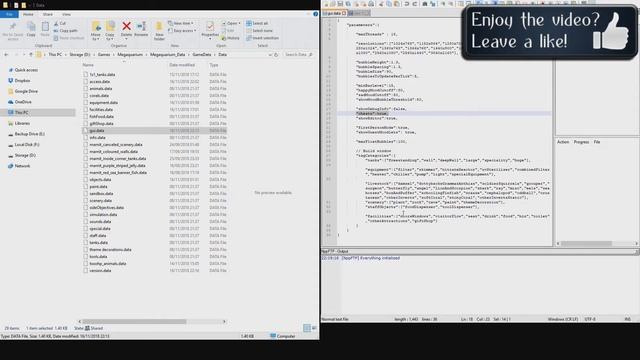The height and width of the screenshot is (360, 640).
Task: Click Copy path in the ribbon
Action: (66, 31)
